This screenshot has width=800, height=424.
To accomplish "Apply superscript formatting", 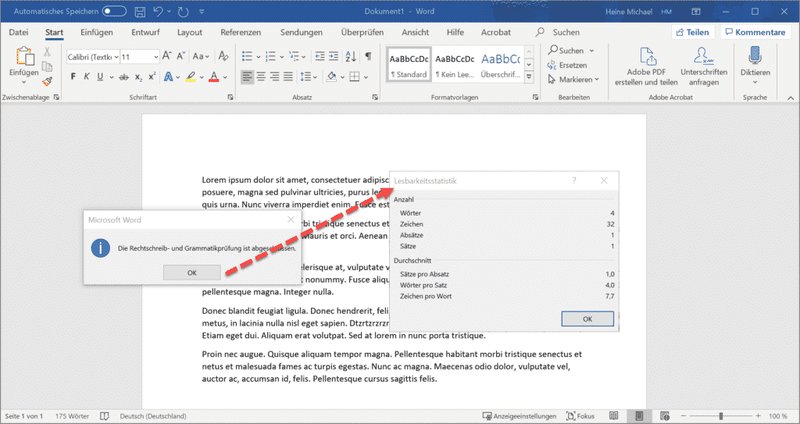I will (x=152, y=77).
